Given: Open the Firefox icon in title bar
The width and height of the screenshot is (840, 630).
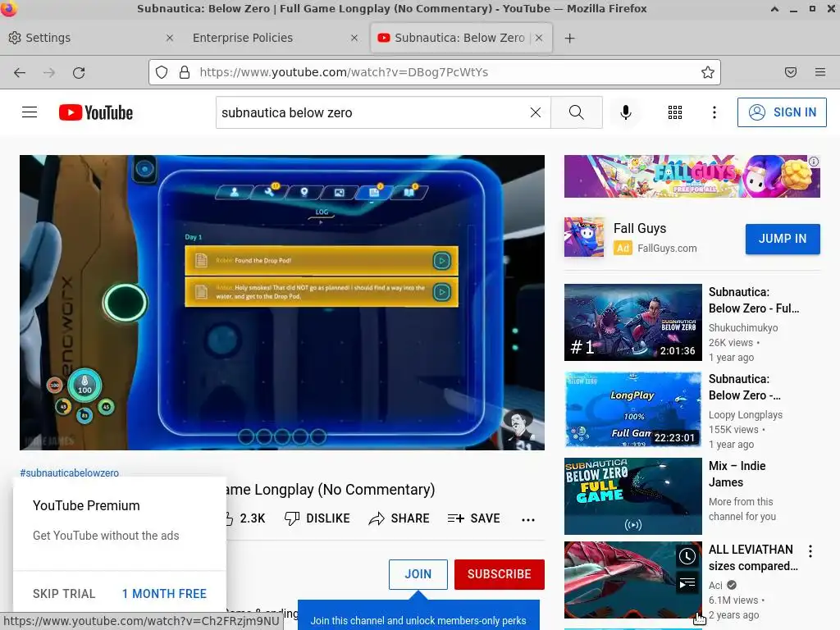Looking at the screenshot, I should point(9,8).
